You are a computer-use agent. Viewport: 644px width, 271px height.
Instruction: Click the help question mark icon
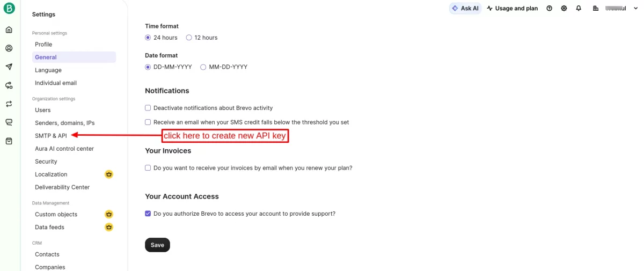549,9
